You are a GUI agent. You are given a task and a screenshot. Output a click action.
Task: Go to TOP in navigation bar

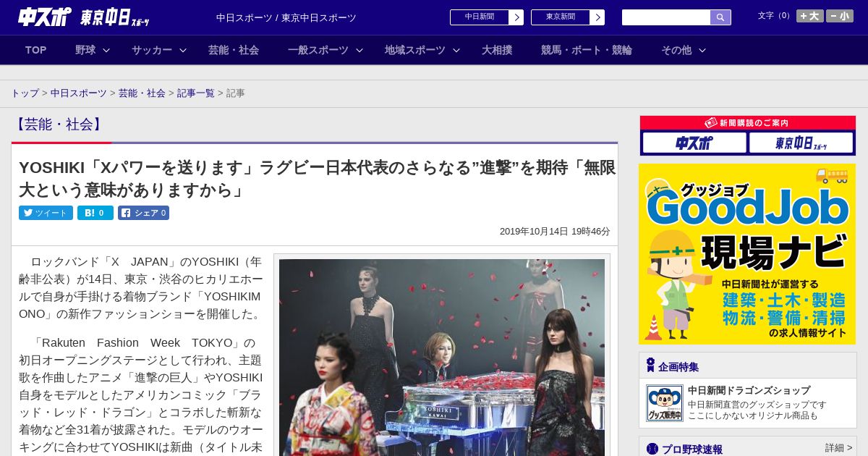coord(35,50)
